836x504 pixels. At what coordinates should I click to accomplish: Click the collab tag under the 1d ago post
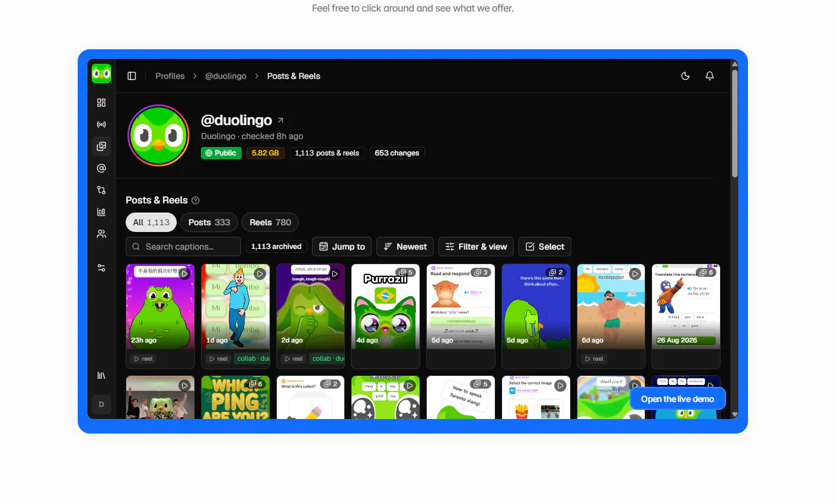[x=253, y=359]
